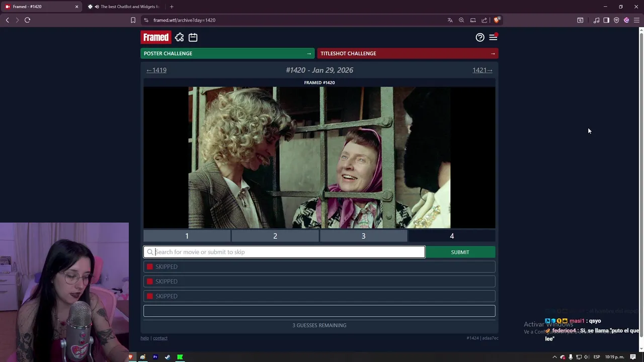Click the help link in footer
Screen dimensions: 644x362
pos(144,338)
